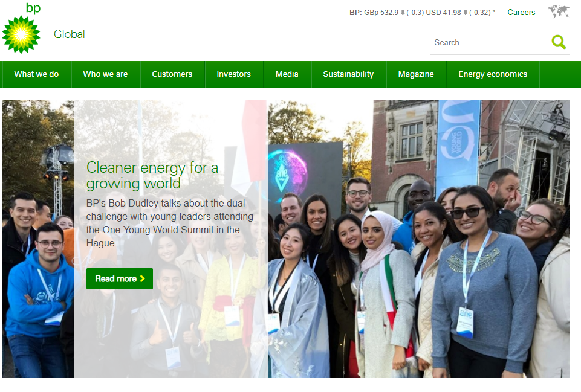
Task: Open the Investors menu item
Action: tap(233, 74)
